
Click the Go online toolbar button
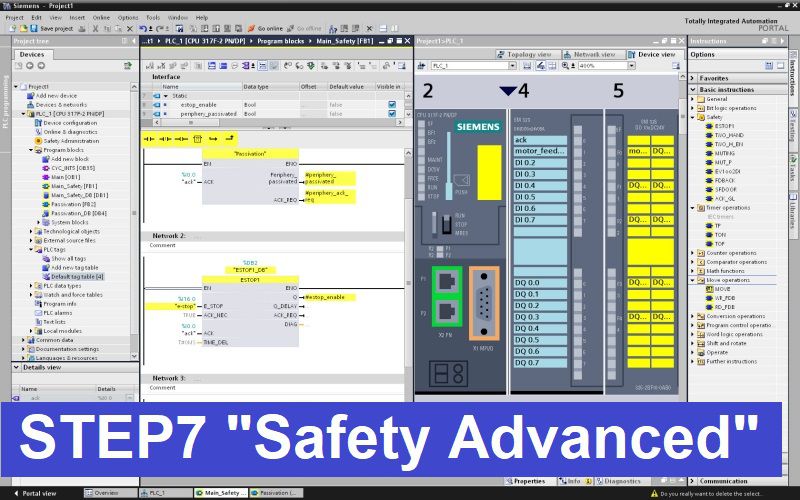[266, 29]
